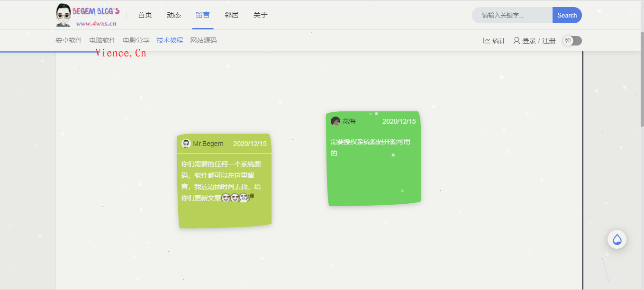Go to the 首页 home menu

[x=145, y=15]
